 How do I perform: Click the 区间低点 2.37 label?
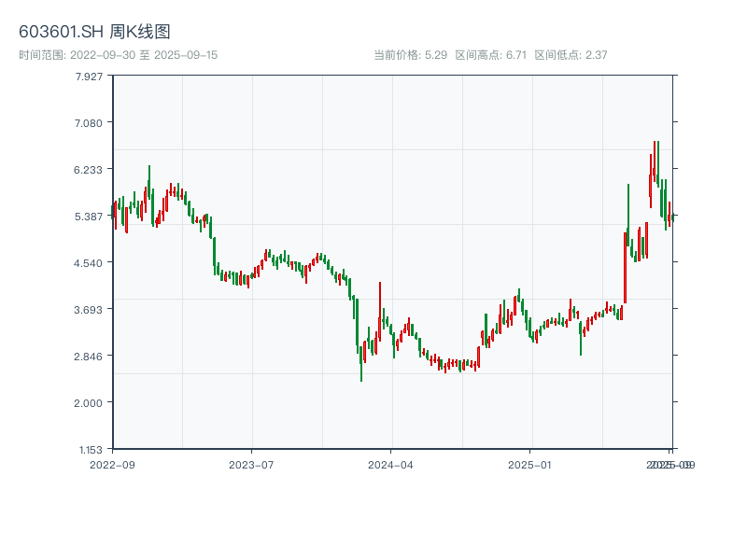[x=571, y=55]
